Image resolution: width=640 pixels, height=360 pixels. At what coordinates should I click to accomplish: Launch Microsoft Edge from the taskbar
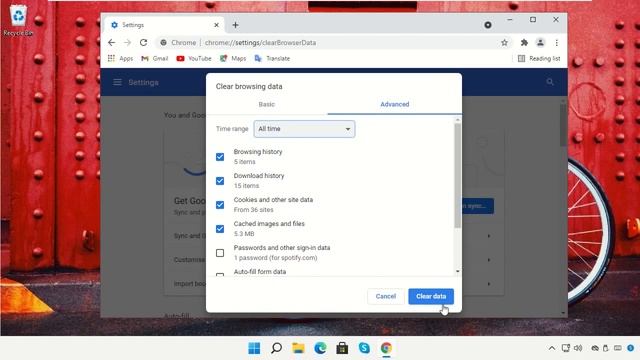click(x=320, y=348)
